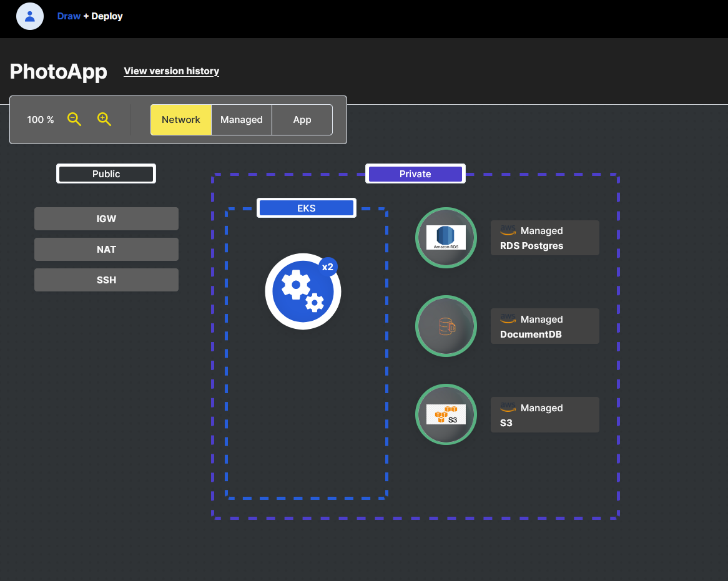The height and width of the screenshot is (581, 728).
Task: Switch to the Network view tab
Action: tap(181, 120)
